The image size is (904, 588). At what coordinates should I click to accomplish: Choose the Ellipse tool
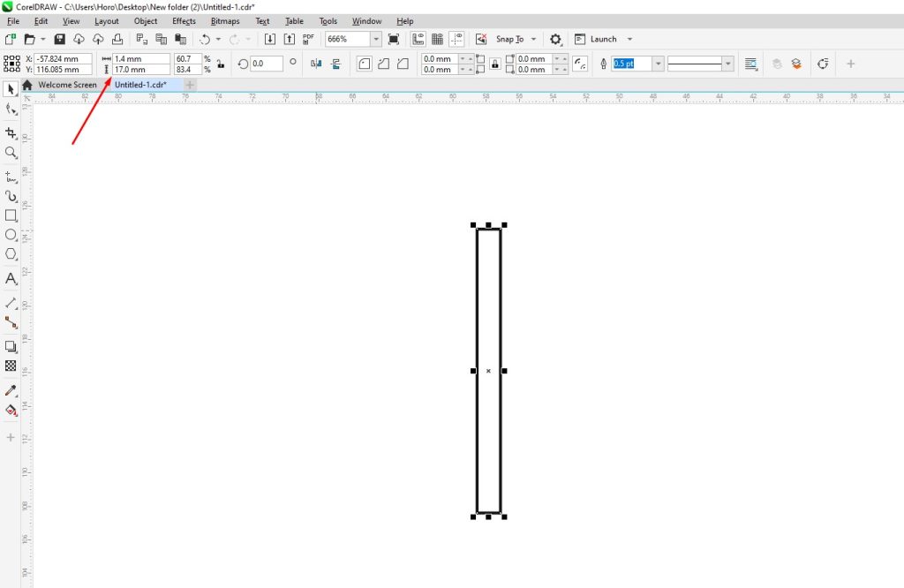[x=11, y=235]
